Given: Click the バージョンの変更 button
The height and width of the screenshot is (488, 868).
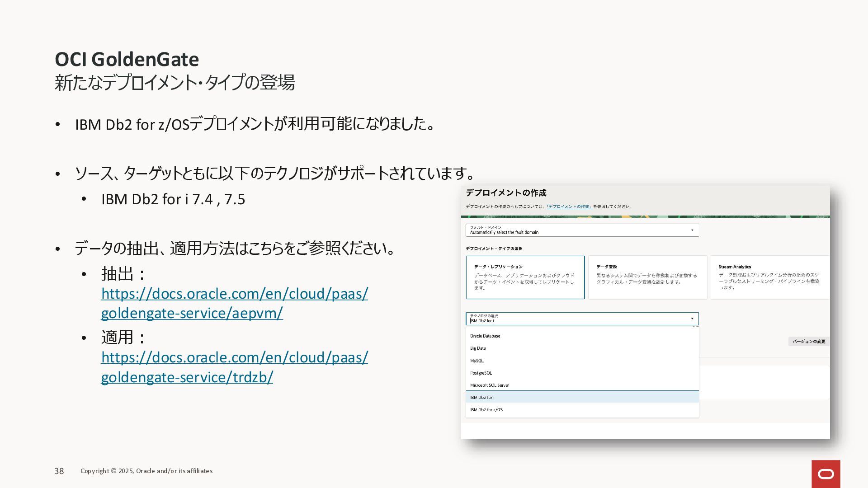Looking at the screenshot, I should [809, 342].
